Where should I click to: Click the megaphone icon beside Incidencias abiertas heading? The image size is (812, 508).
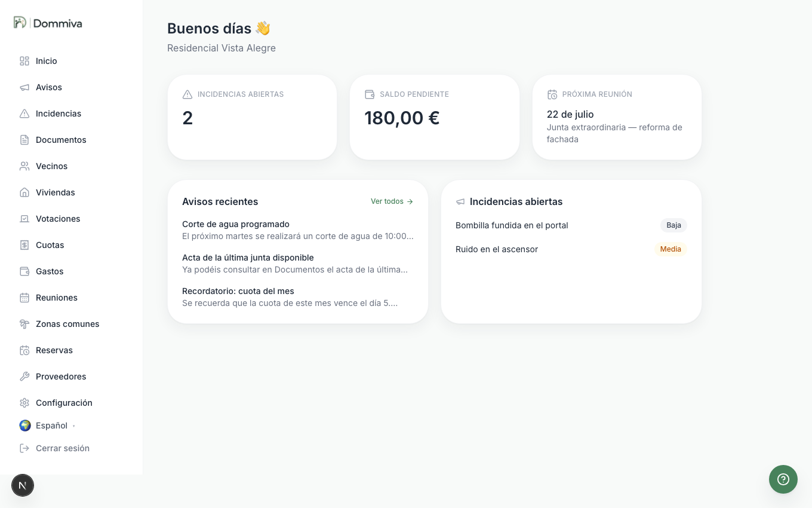460,202
